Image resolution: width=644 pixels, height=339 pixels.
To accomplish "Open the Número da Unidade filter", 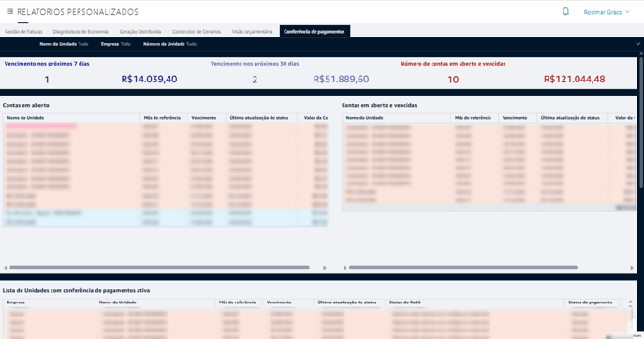I will pyautogui.click(x=169, y=44).
